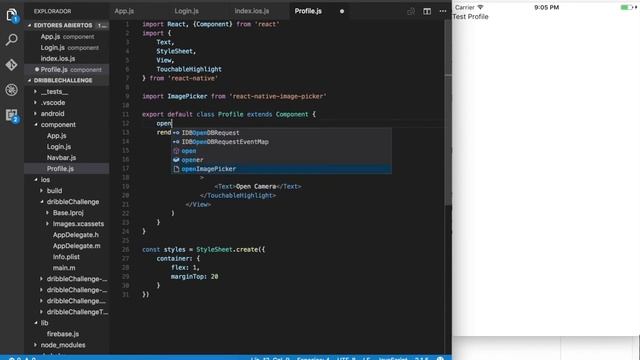Screen dimensions: 640x360
Task: Click the open changes icon in editor title
Action: coord(411,11)
